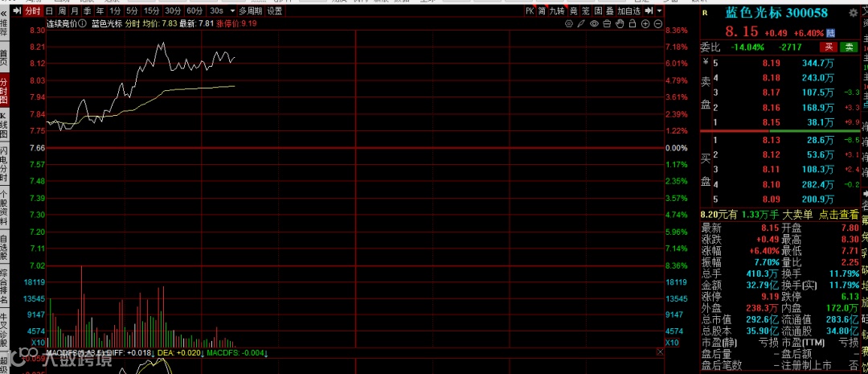Click the 陆 Stock Connect badge

pyautogui.click(x=831, y=33)
